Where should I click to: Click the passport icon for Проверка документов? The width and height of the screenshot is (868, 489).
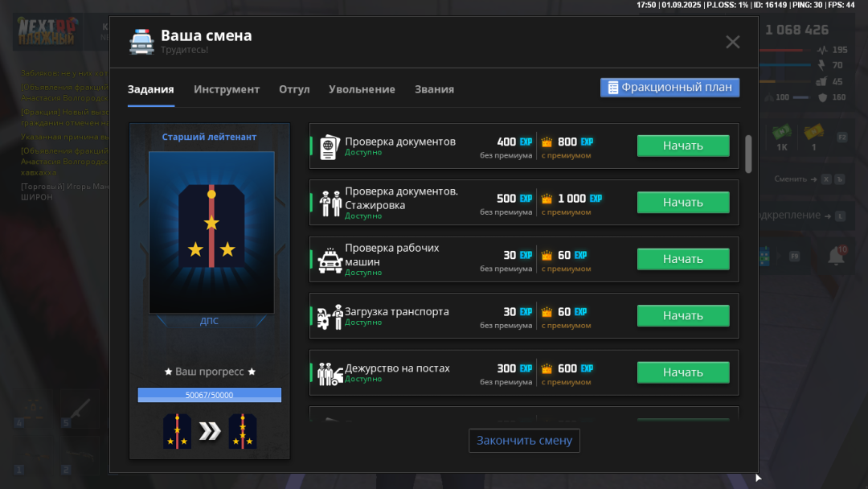(330, 146)
